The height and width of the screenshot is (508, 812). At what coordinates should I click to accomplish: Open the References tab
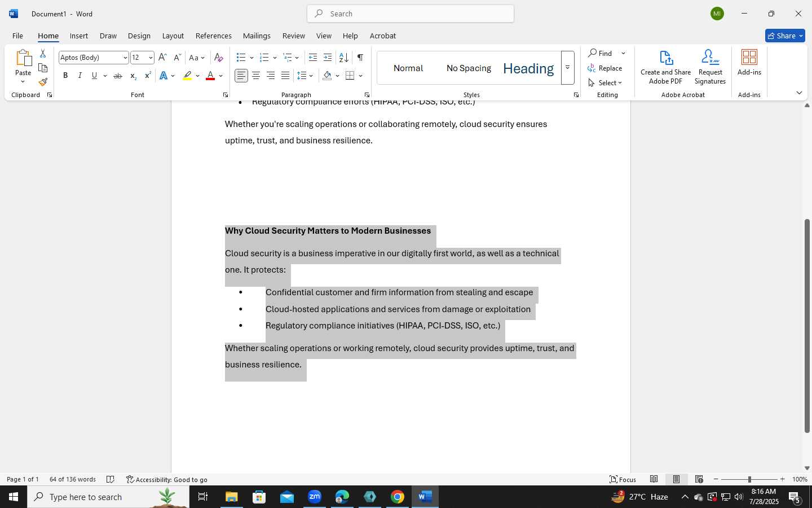[214, 36]
